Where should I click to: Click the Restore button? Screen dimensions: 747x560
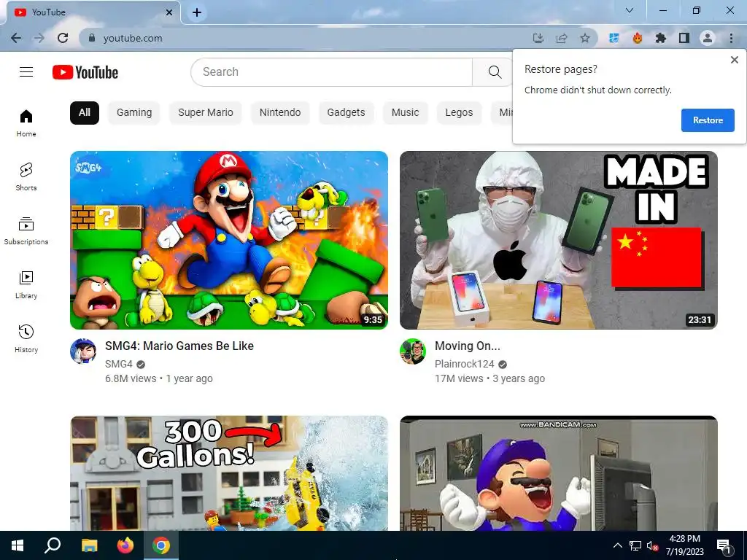[708, 120]
